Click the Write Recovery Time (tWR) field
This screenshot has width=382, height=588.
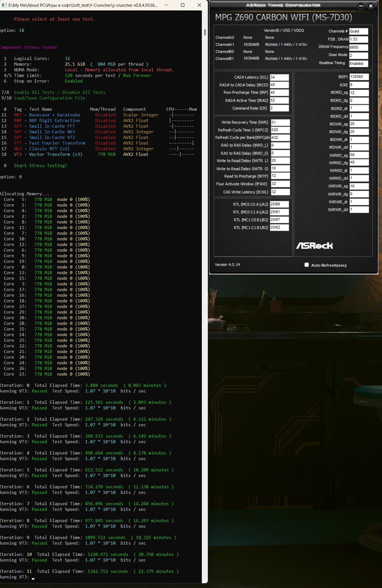pyautogui.click(x=281, y=122)
